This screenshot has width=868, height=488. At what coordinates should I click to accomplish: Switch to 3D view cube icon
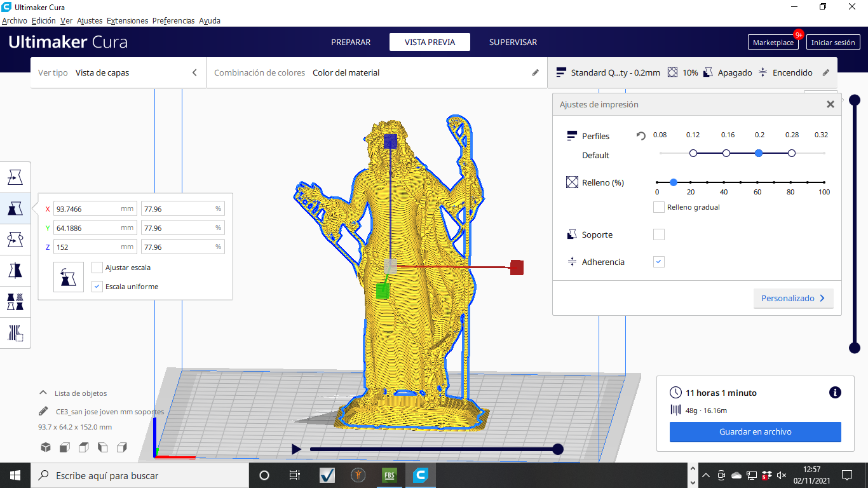coord(46,447)
